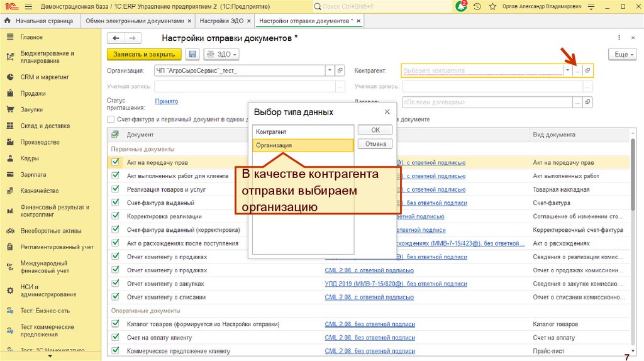The height and width of the screenshot is (361, 644).
Task: Toggle Счет-фактура и первичный документ checkbox
Action: coord(111,119)
